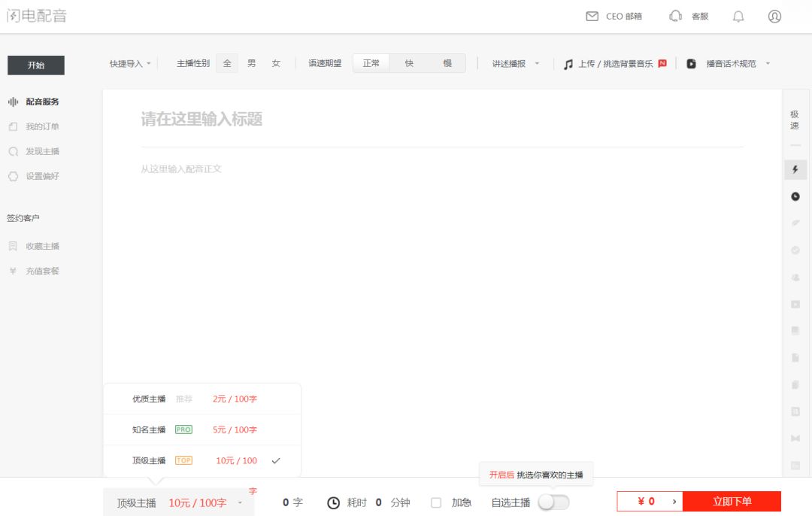Open the user account avatar icon
Image resolution: width=812 pixels, height=516 pixels.
tap(774, 17)
